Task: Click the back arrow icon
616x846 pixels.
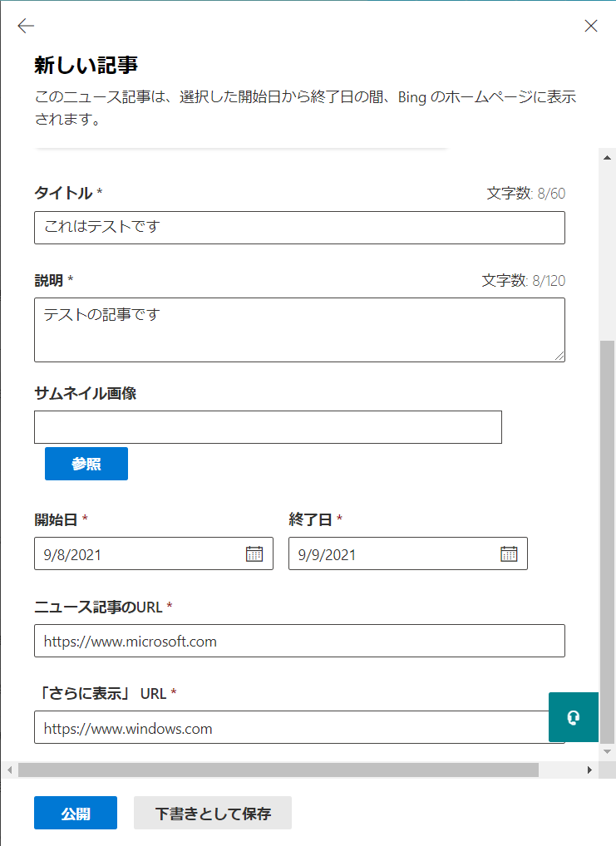Action: click(x=26, y=27)
